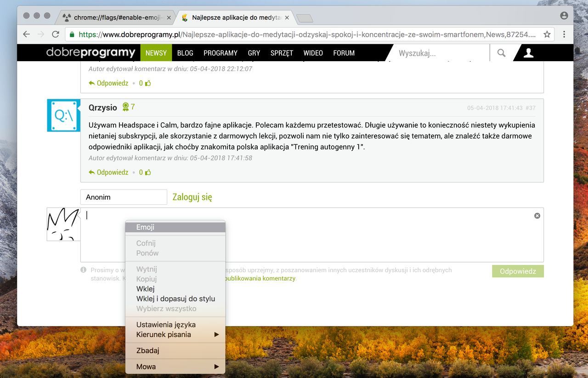
Task: Click Qrzysio's avatar image
Action: click(63, 115)
